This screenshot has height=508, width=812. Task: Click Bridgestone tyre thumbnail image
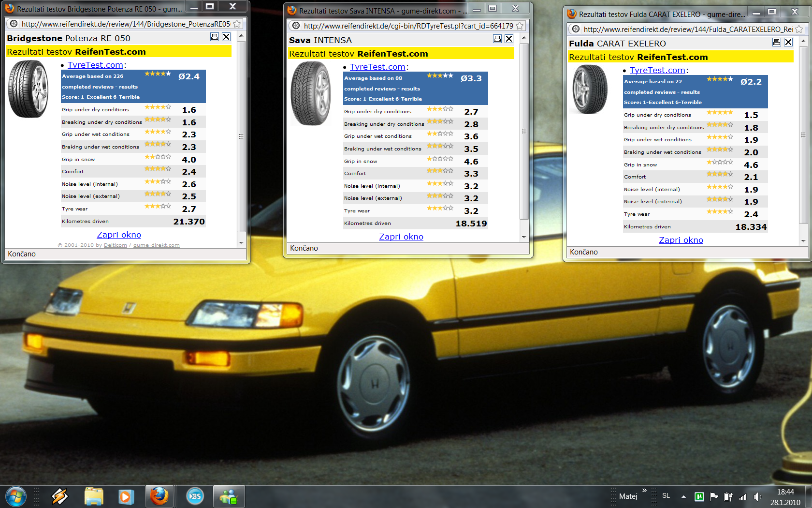pyautogui.click(x=29, y=89)
